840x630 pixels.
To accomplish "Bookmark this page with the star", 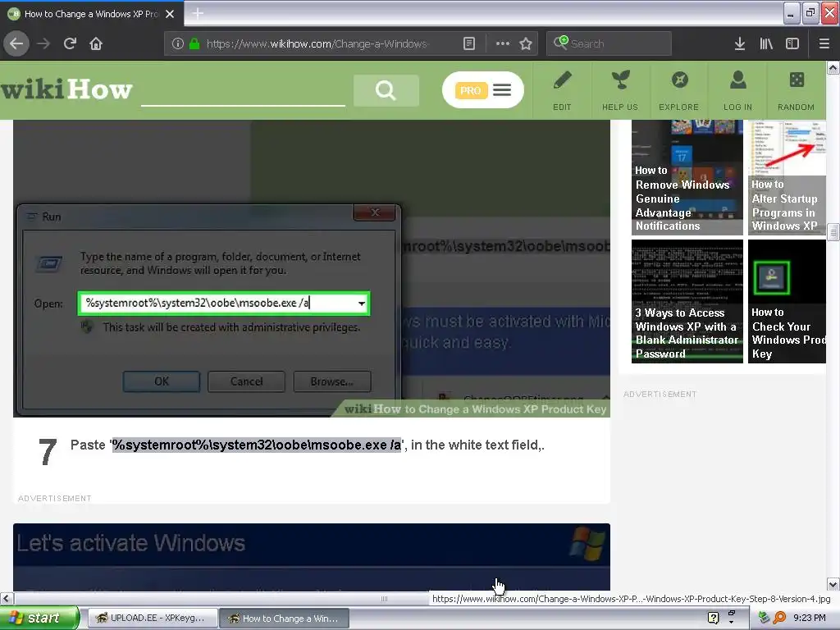I will pos(526,43).
